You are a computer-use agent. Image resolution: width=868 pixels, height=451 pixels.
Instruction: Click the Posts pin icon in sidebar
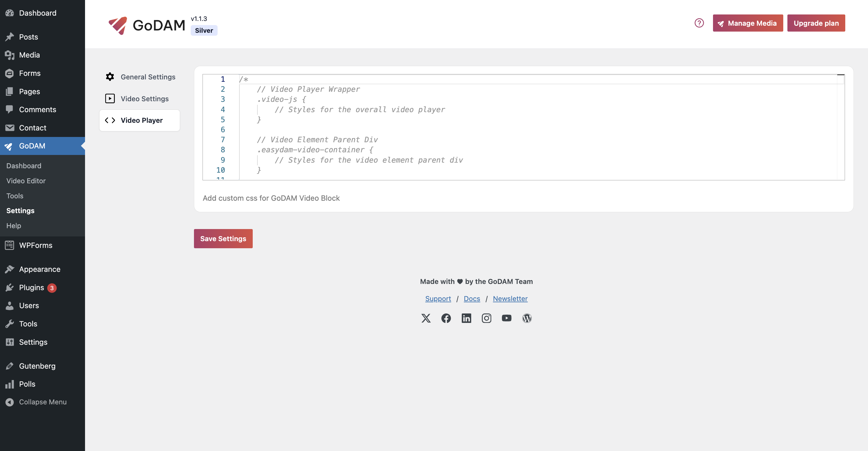click(x=10, y=37)
